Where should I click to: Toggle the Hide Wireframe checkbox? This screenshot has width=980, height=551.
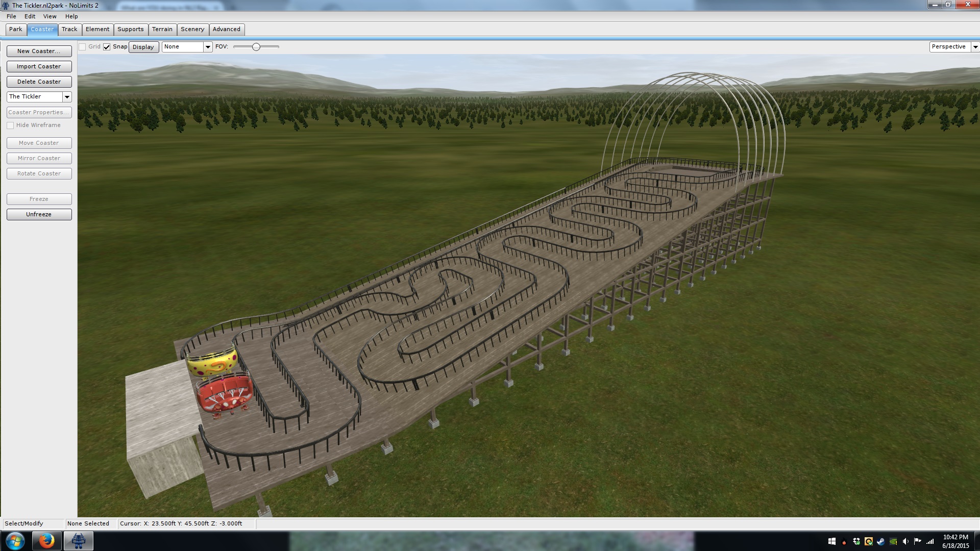coord(10,126)
